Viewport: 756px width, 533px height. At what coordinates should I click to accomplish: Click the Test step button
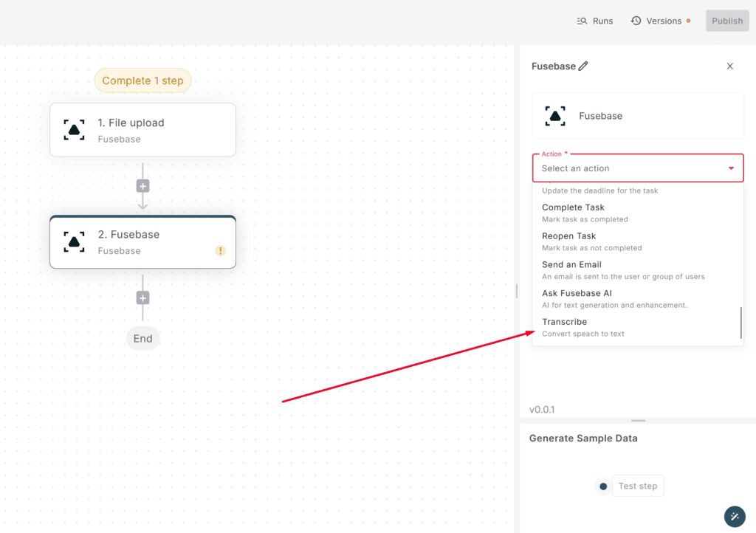pyautogui.click(x=637, y=486)
